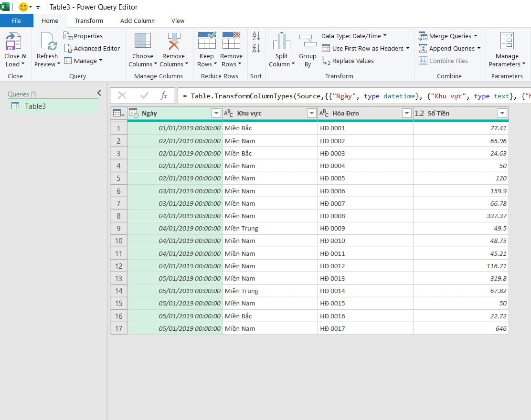Open the Advanced Editor

click(92, 48)
